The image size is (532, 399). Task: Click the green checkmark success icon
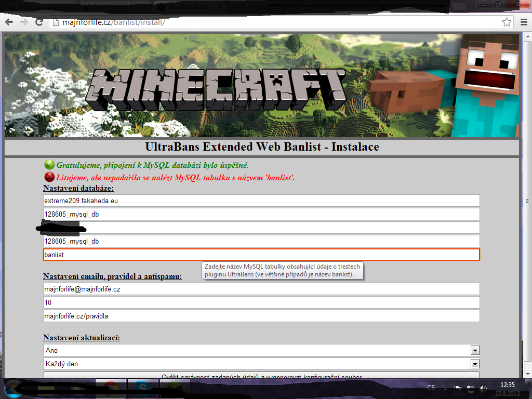(49, 165)
